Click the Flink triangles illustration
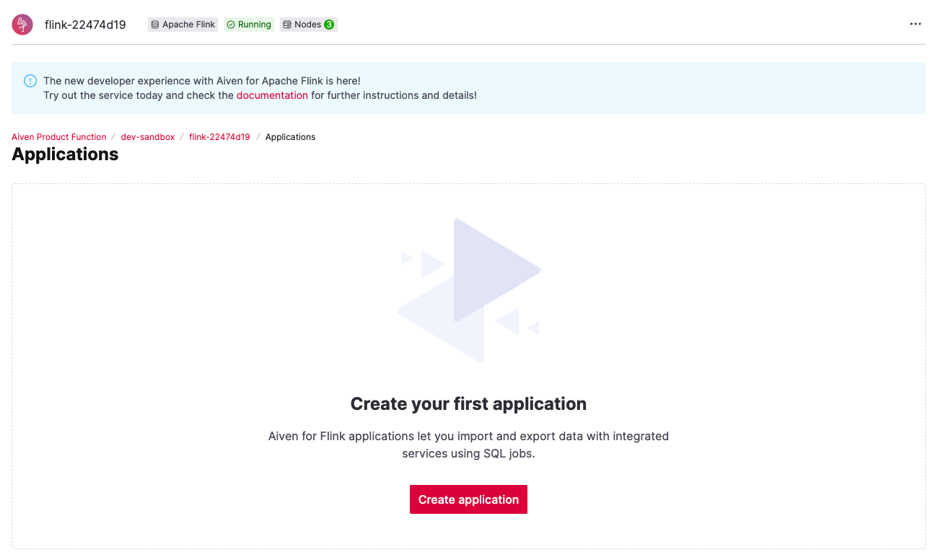Viewport: 938px width, 560px height. (x=468, y=289)
